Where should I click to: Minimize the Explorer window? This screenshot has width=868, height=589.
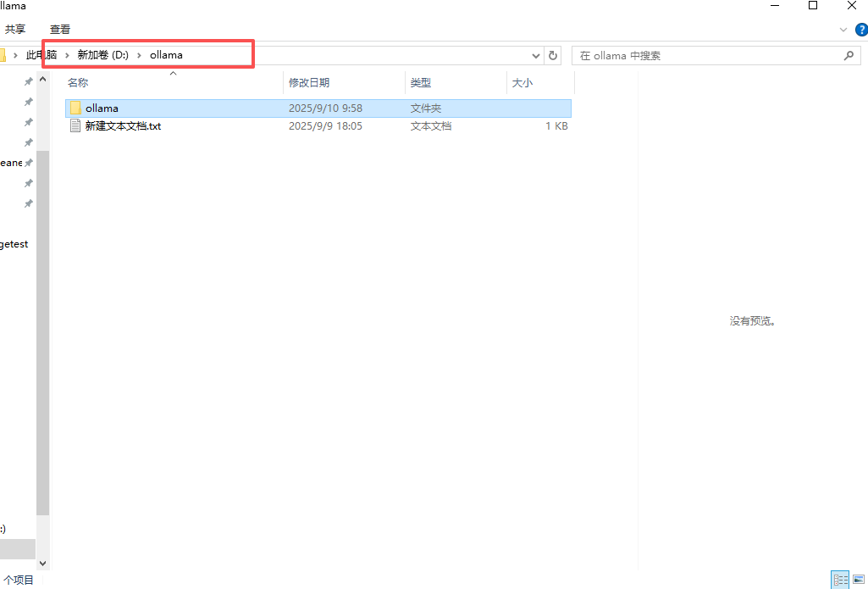pyautogui.click(x=775, y=6)
